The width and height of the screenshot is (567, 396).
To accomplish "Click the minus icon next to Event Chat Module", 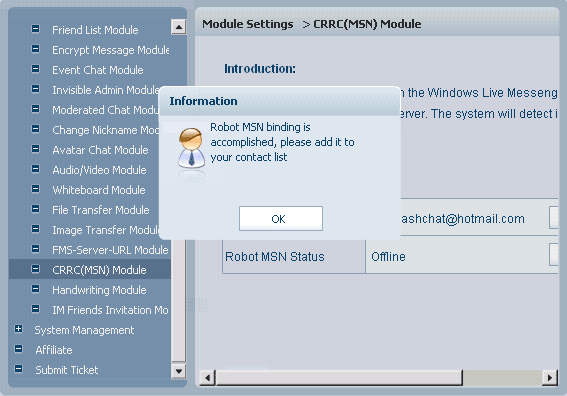I will [35, 69].
